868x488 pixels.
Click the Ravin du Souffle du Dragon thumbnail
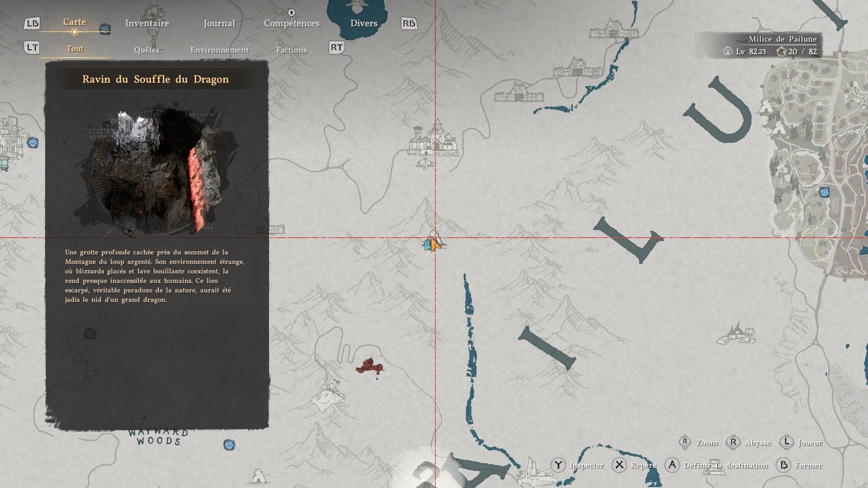[156, 172]
